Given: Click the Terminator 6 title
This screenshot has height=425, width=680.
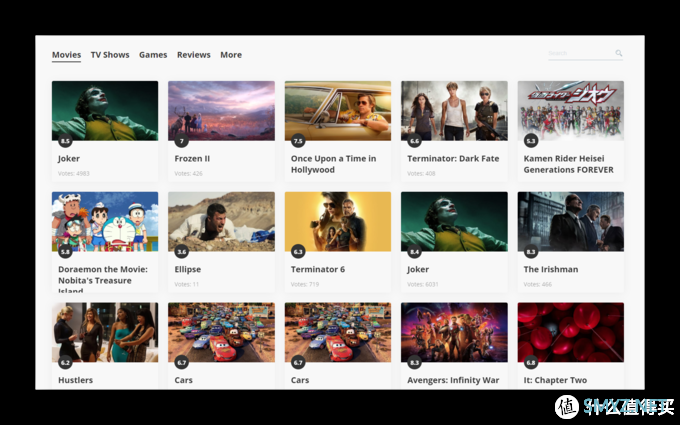Looking at the screenshot, I should 318,269.
